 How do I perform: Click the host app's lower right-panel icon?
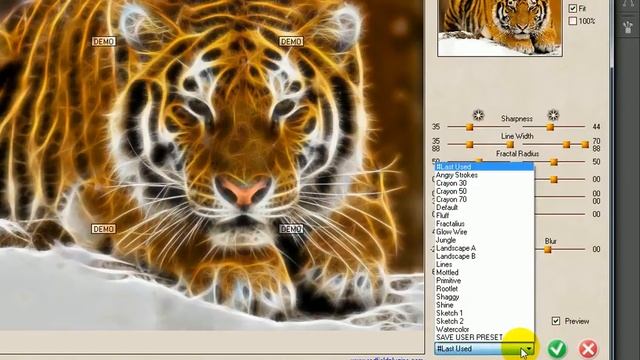click(628, 27)
